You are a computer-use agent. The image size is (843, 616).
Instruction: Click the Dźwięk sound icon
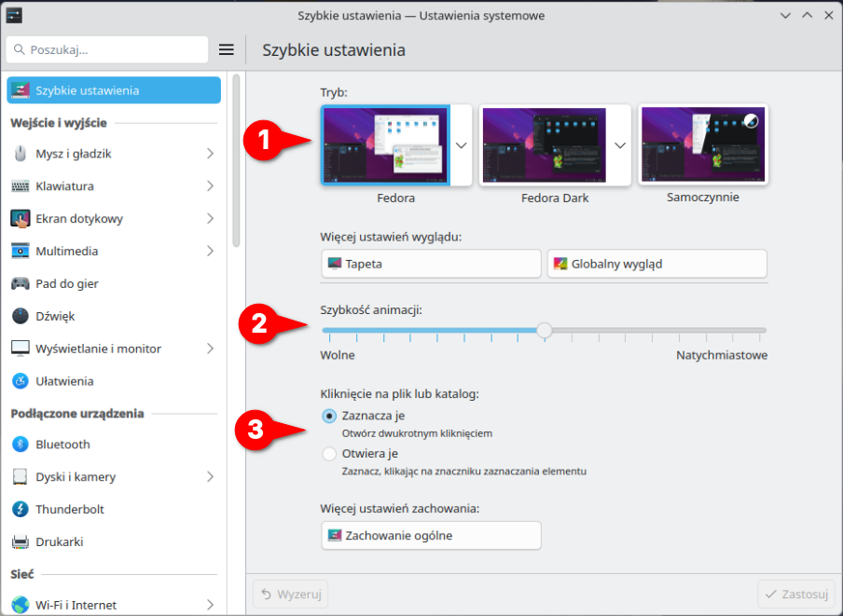21,316
